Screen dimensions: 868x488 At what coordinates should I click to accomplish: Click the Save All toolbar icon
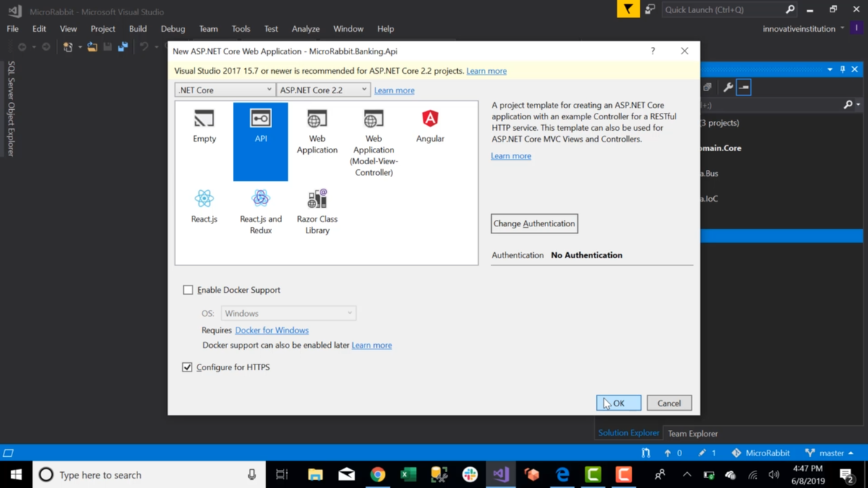123,47
